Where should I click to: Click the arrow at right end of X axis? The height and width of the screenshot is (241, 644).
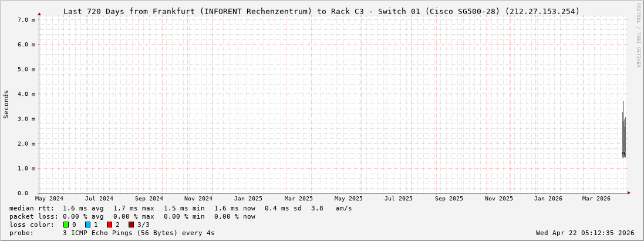click(x=628, y=193)
